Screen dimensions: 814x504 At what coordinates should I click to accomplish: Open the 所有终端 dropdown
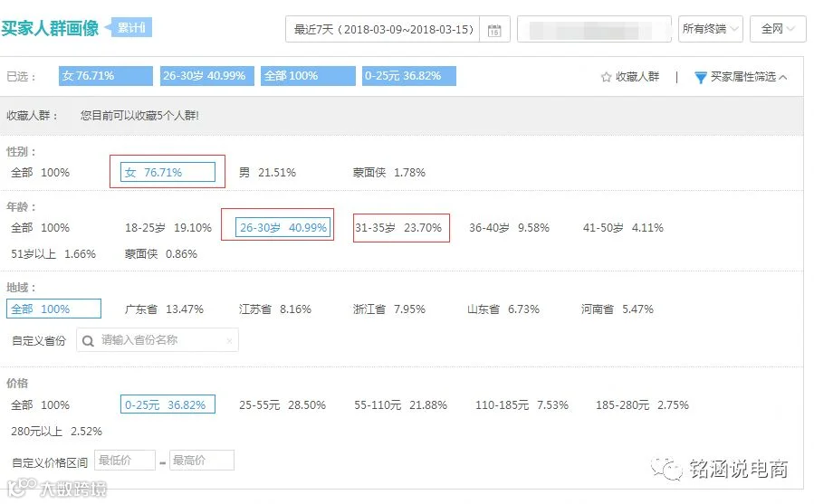pyautogui.click(x=710, y=29)
